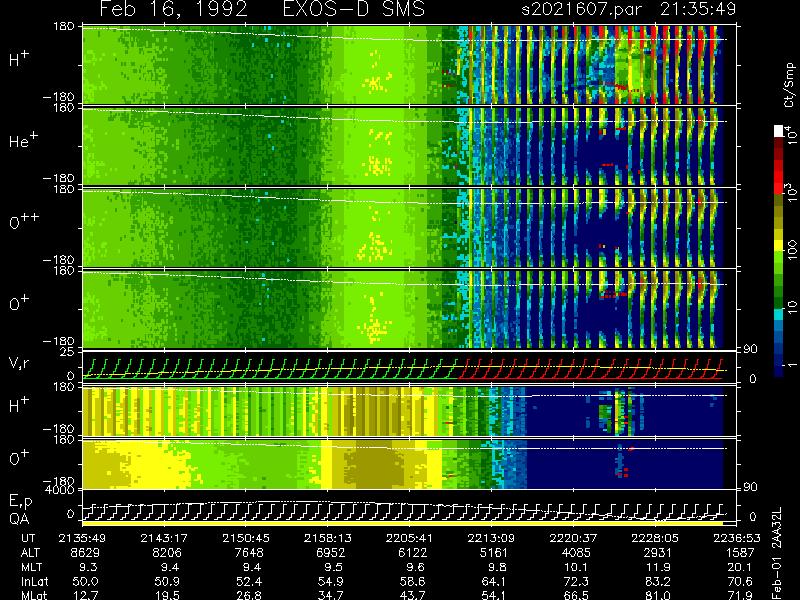800x600 pixels.
Task: Click the MLT value '11.9'
Action: [x=659, y=567]
